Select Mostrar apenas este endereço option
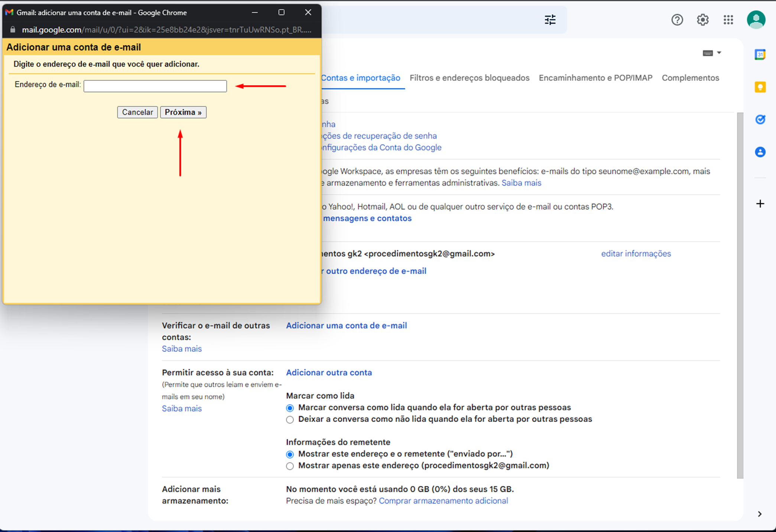Viewport: 776px width, 532px height. coord(290,466)
